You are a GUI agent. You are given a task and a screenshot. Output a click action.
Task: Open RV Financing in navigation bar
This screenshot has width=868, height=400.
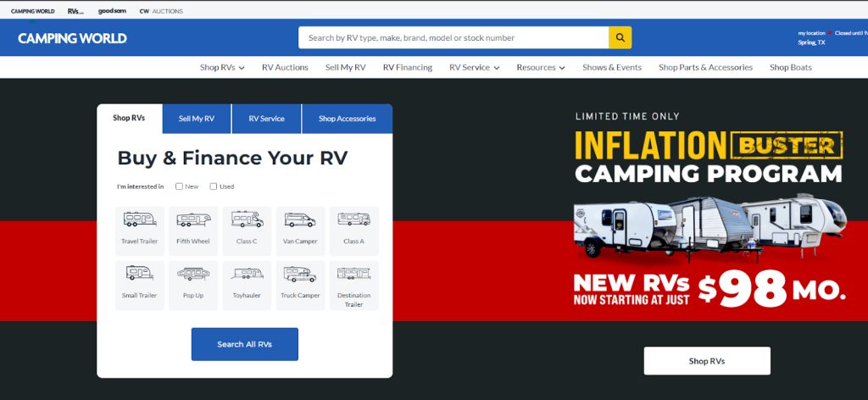pyautogui.click(x=408, y=68)
